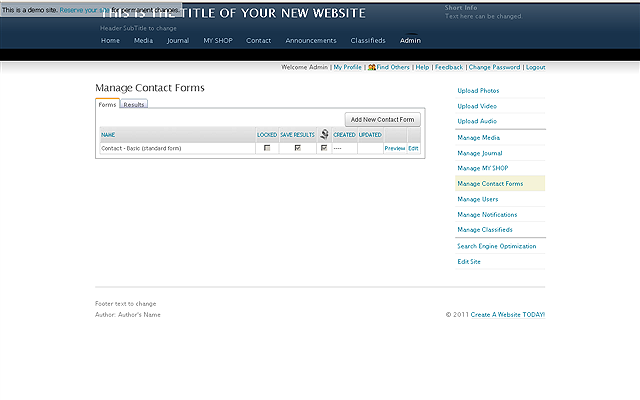The height and width of the screenshot is (400, 640).
Task: Open Upload Photos in the sidebar
Action: click(x=478, y=91)
